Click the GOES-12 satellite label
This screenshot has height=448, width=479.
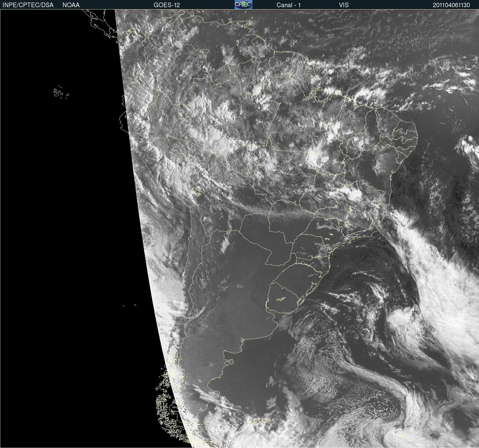click(x=167, y=5)
